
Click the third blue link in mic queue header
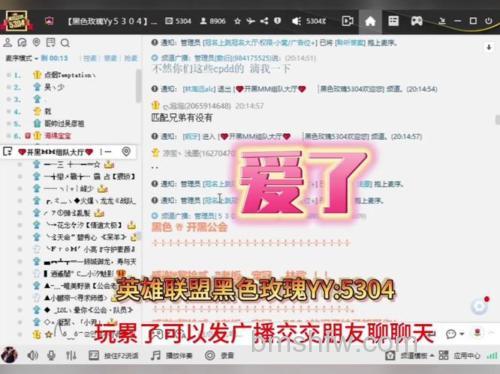coord(131,58)
